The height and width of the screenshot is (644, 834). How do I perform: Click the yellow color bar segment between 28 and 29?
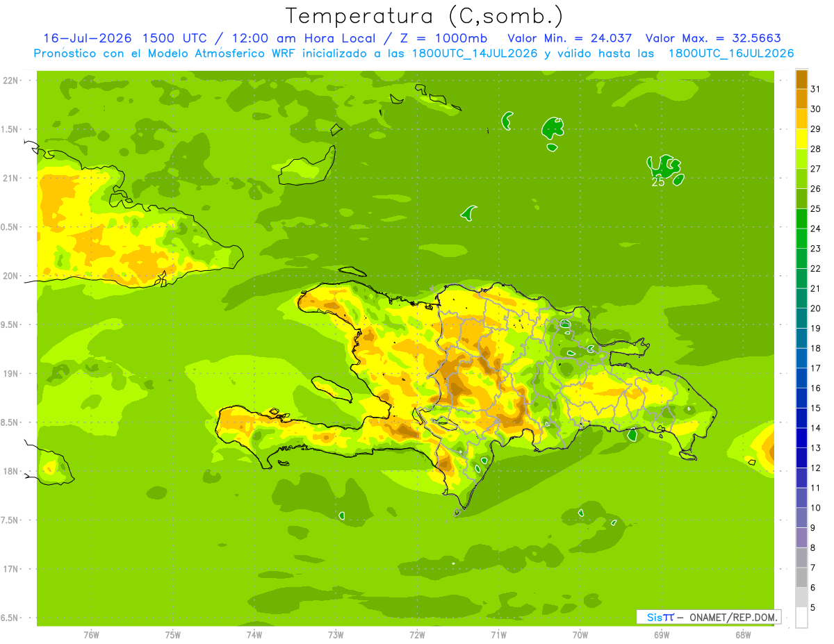point(801,139)
